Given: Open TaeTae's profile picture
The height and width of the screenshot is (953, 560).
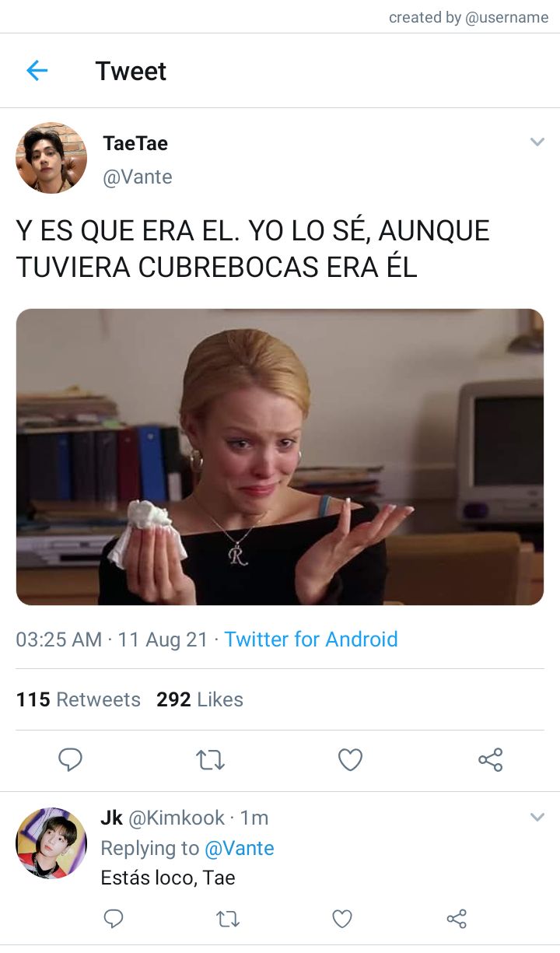Looking at the screenshot, I should (x=51, y=157).
